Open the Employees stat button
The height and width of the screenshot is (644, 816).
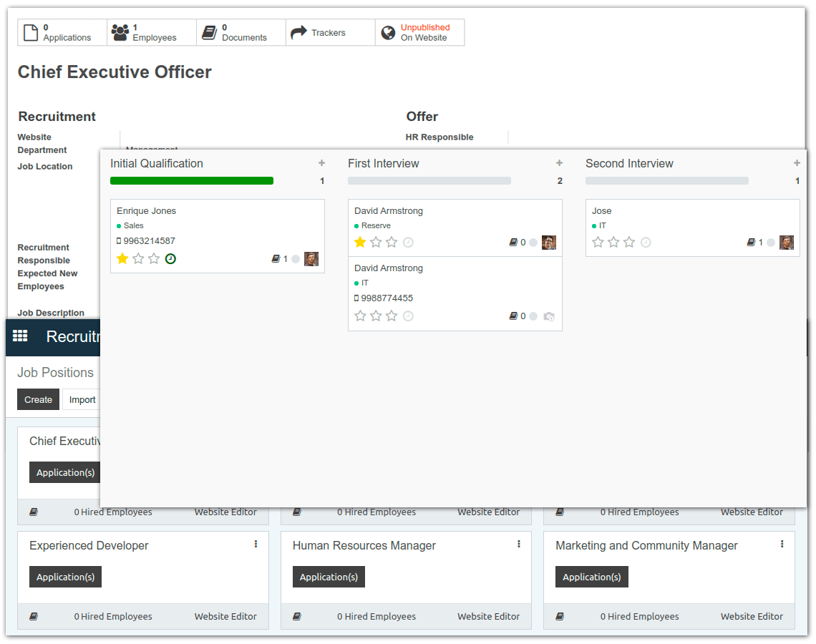coord(152,32)
